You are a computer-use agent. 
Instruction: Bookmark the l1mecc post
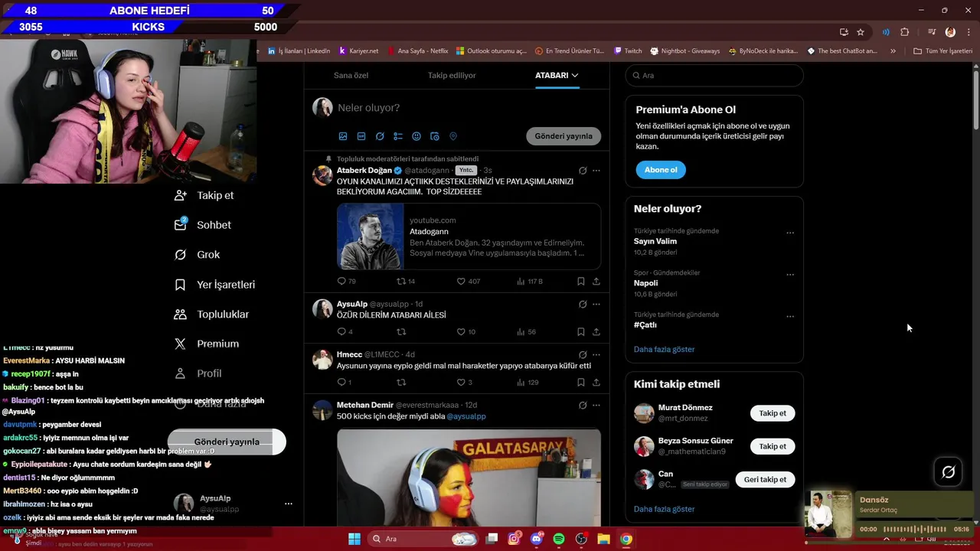(x=581, y=382)
